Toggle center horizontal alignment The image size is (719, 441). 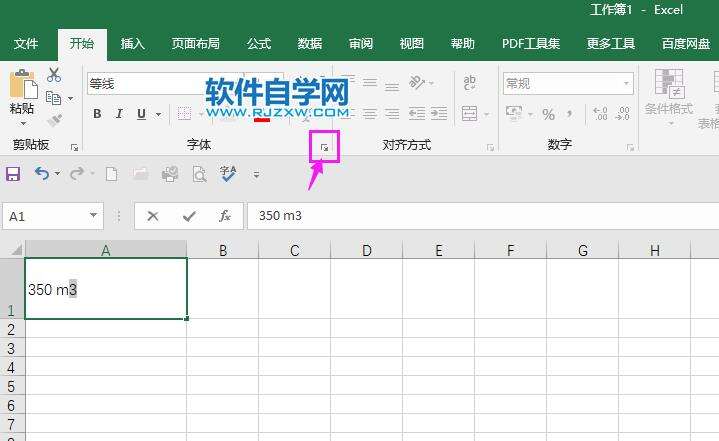(370, 113)
